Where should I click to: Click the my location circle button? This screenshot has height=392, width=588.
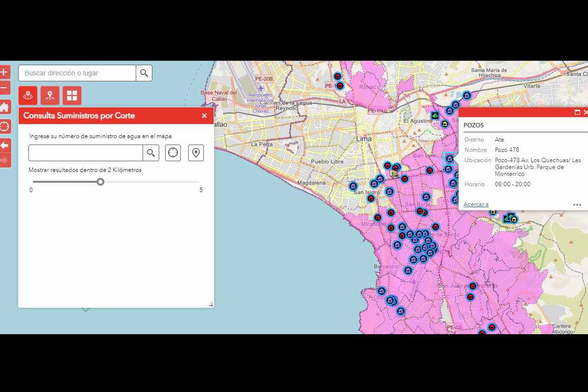4,126
